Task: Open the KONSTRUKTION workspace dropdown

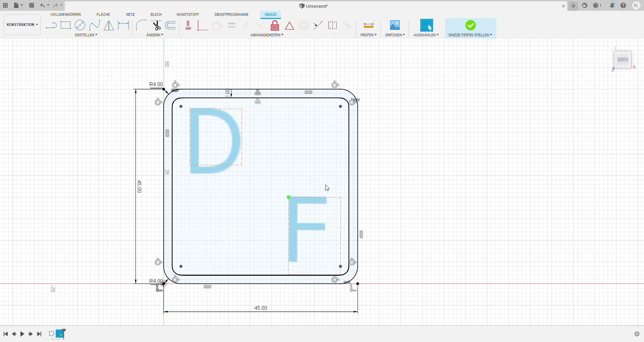Action: (22, 24)
